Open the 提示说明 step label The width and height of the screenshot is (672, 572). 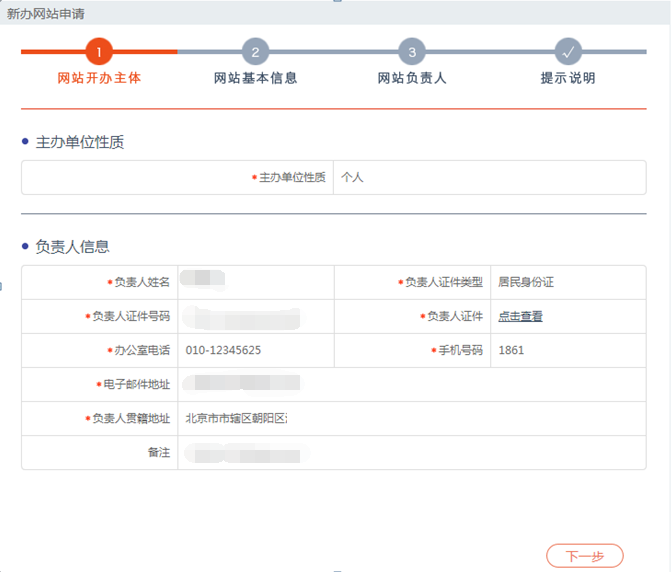click(x=568, y=78)
